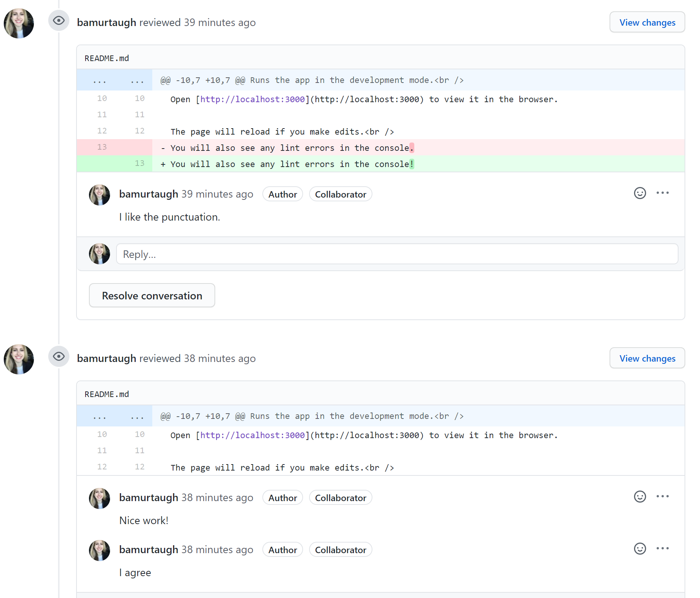
Task: Click bamurtaugh's avatar on the first review
Action: tap(18, 23)
